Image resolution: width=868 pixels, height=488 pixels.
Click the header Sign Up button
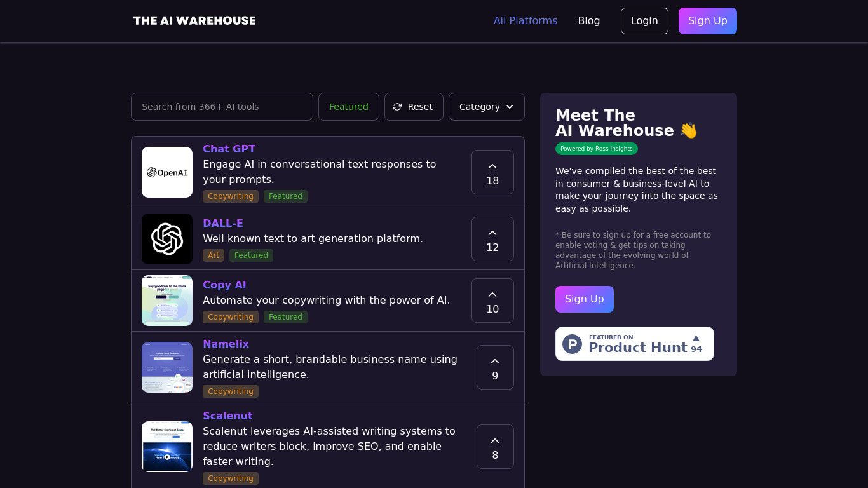point(708,21)
